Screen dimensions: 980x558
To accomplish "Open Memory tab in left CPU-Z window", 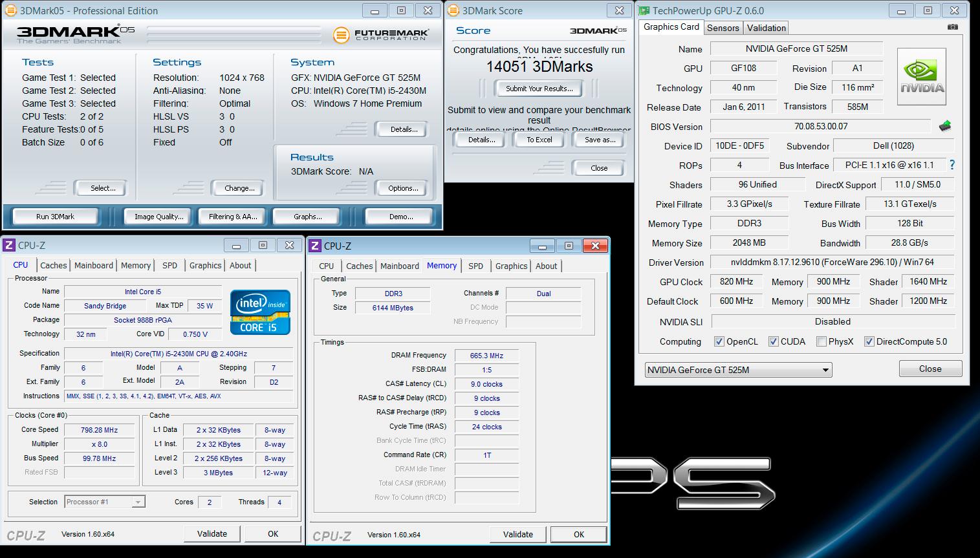I will click(136, 265).
